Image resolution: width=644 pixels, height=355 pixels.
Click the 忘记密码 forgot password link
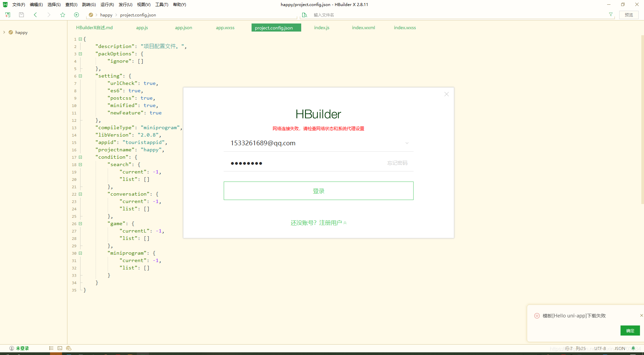click(397, 163)
